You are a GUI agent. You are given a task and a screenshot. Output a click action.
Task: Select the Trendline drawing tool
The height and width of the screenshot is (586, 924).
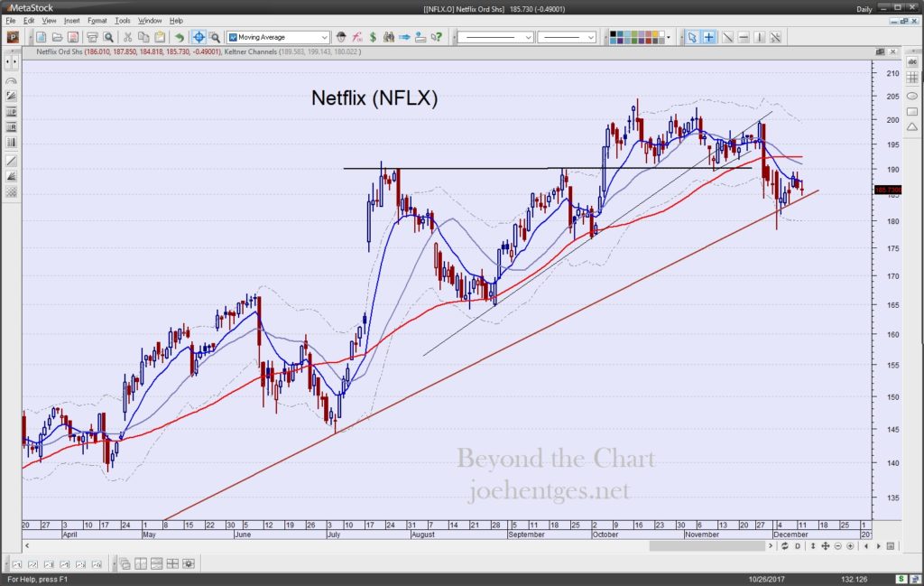click(728, 37)
